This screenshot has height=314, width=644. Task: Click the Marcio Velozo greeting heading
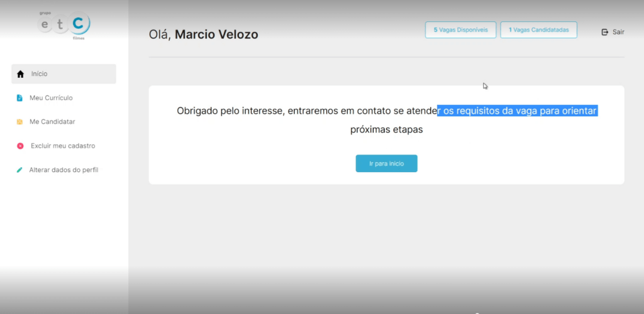click(203, 35)
